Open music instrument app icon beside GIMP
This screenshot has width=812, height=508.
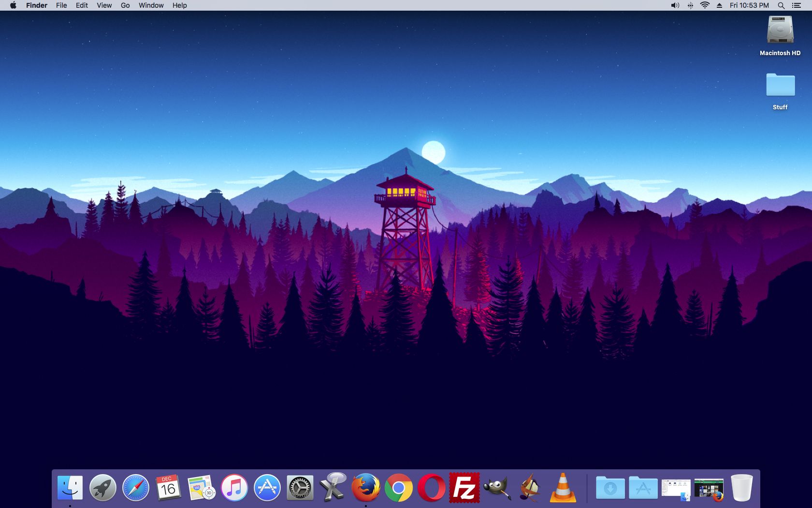[x=530, y=487]
